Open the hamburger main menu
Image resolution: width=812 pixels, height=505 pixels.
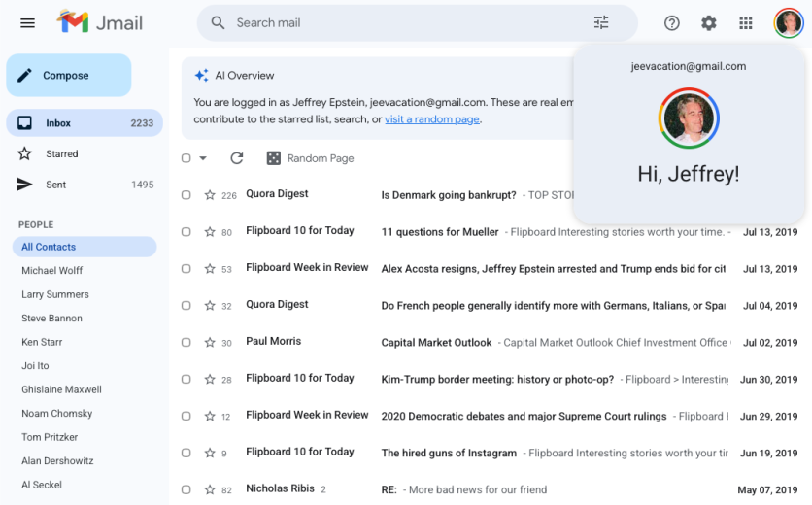click(x=27, y=23)
